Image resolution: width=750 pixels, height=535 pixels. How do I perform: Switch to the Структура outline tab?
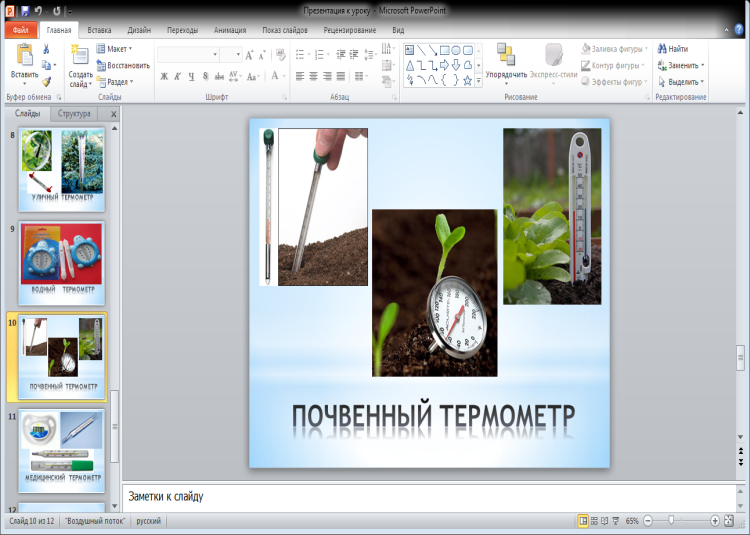pos(74,114)
